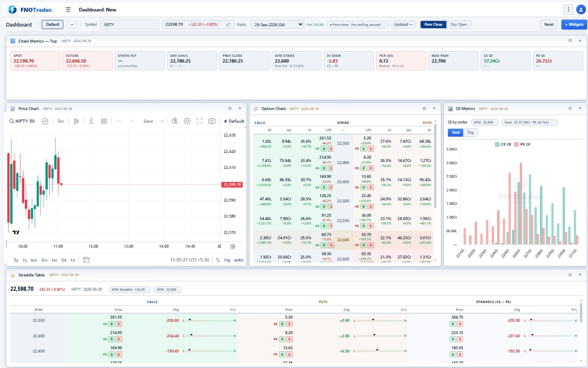Select the Default dashboard tab
Screen dimensions: 588x368
point(53,25)
